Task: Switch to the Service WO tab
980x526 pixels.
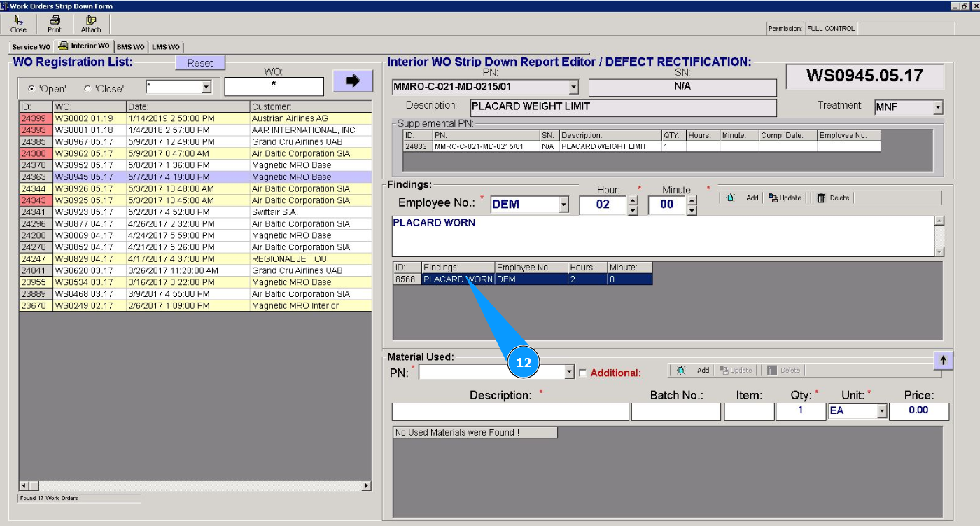Action: (31, 47)
